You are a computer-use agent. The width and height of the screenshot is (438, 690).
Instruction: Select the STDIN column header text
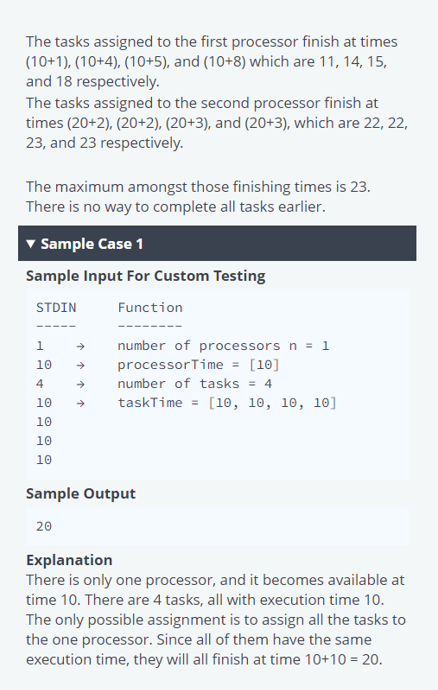56,308
